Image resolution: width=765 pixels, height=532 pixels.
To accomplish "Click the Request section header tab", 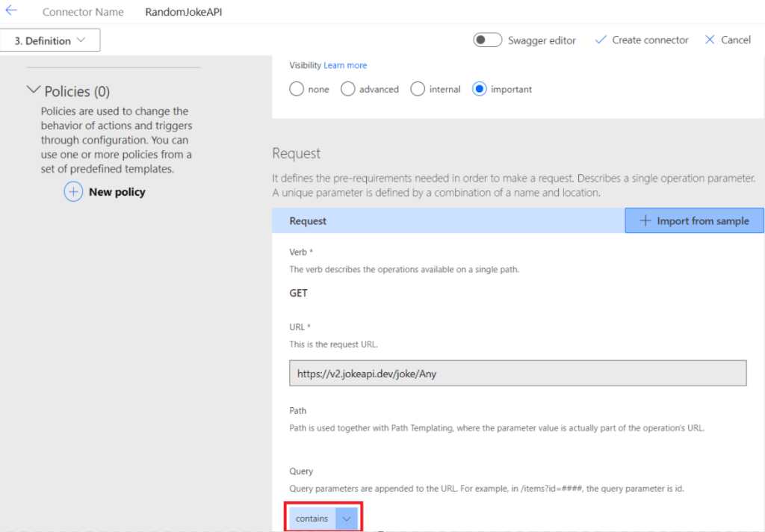I will click(x=308, y=221).
